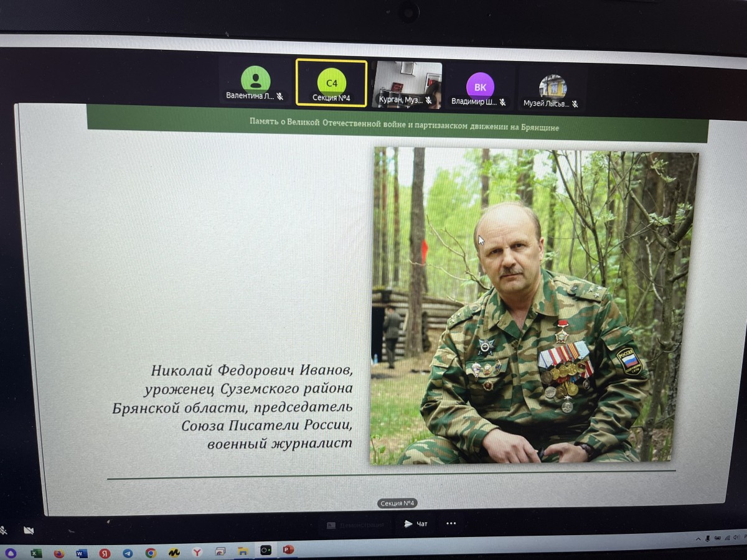Open File Explorer from the taskbar
The width and height of the screenshot is (747, 560).
click(x=243, y=551)
